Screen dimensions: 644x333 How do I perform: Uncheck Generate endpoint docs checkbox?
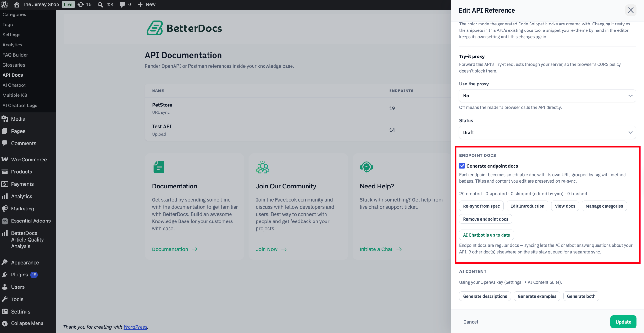[462, 166]
